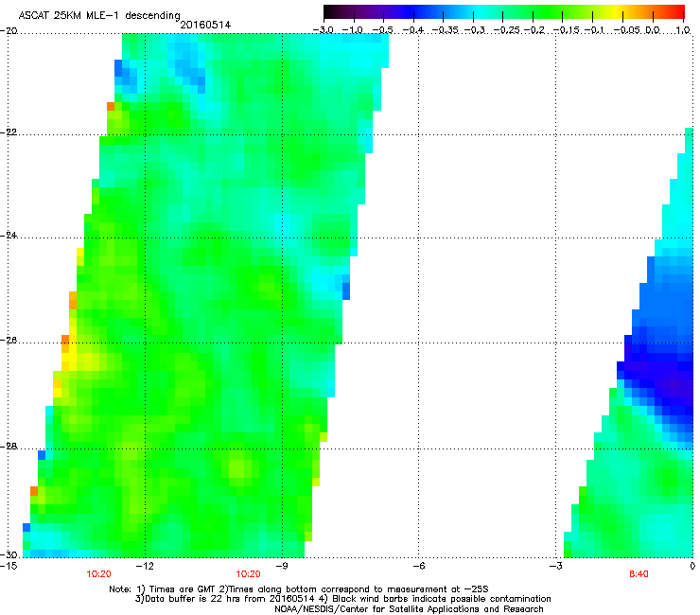This screenshot has width=700, height=615.
Task: Select the -0.4 color scale label
Action: 413,30
